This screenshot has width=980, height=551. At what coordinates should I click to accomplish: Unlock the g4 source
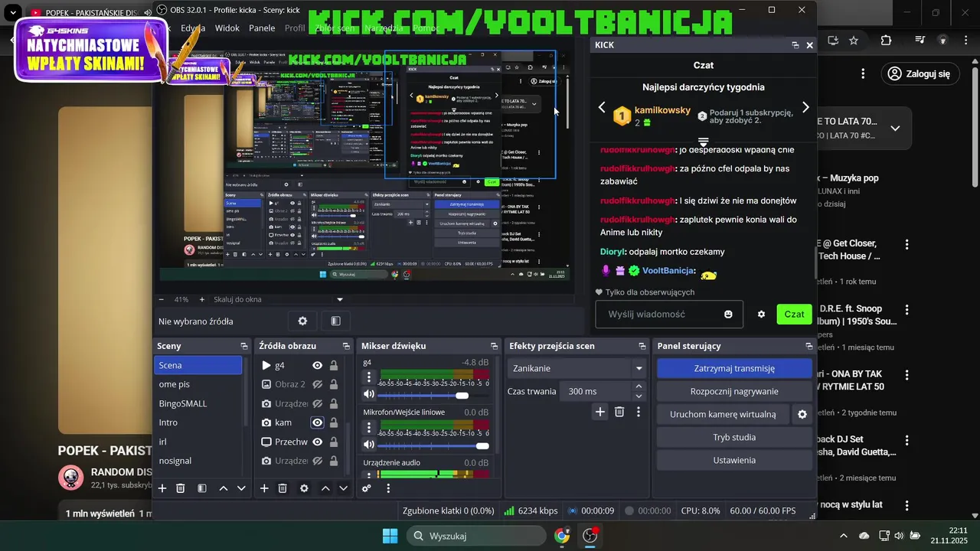tap(334, 365)
